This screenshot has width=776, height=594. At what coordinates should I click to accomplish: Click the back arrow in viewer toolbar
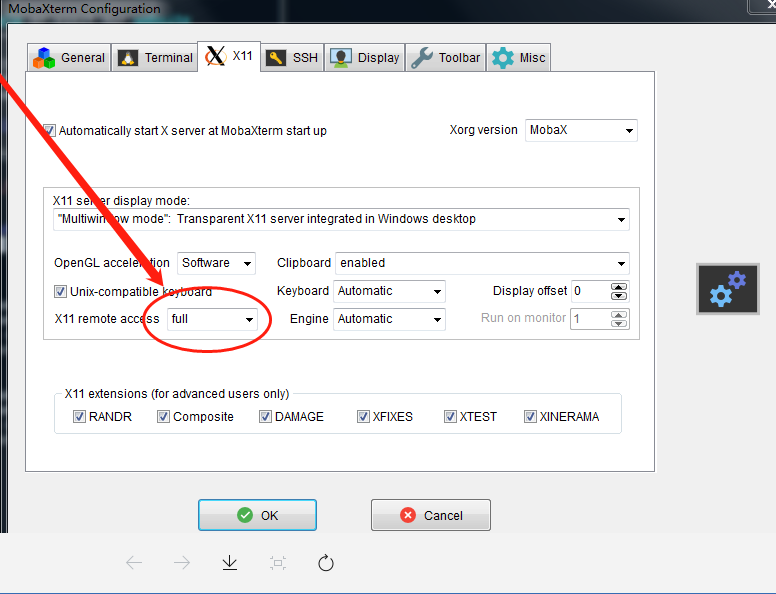(134, 563)
